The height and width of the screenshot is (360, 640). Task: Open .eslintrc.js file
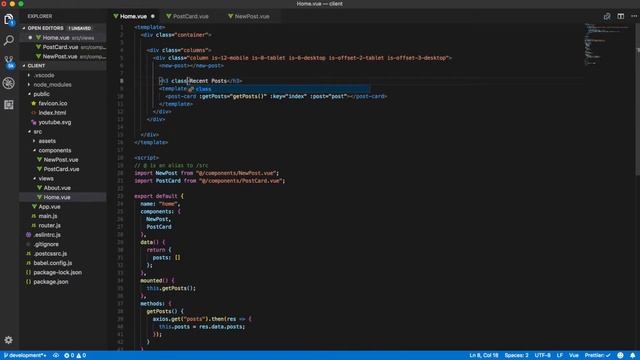(x=63, y=235)
